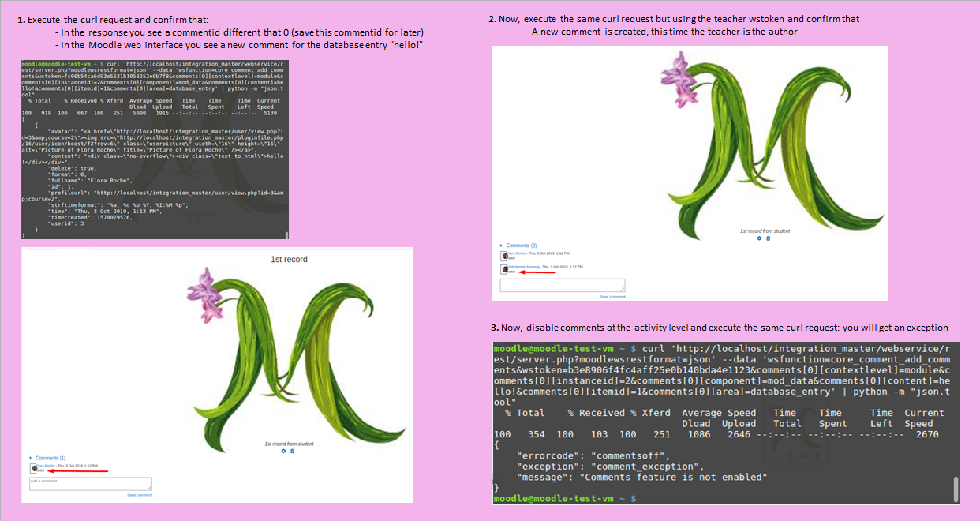
Task: Click the '"delete": true' JSON line
Action: [73, 168]
